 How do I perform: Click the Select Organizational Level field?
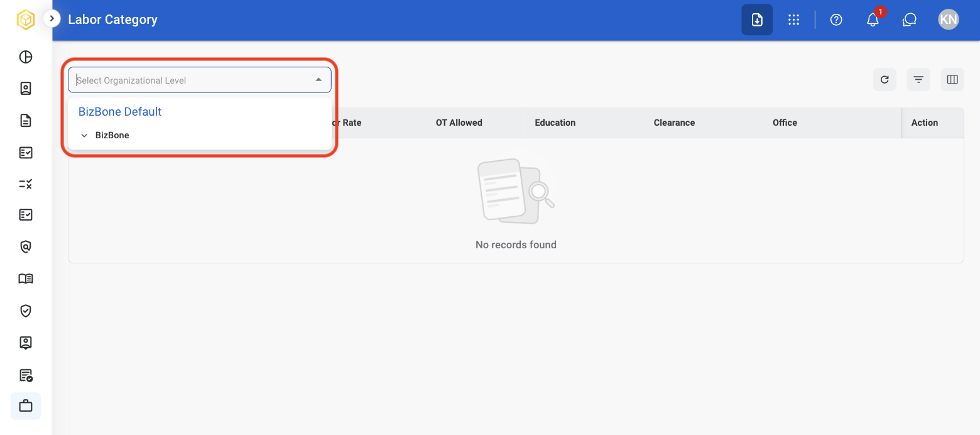click(x=200, y=80)
